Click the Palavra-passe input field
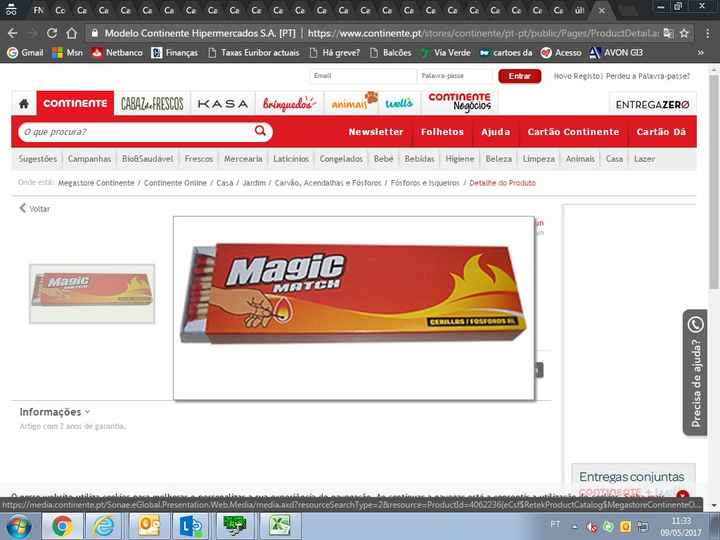720x540 pixels. point(455,76)
